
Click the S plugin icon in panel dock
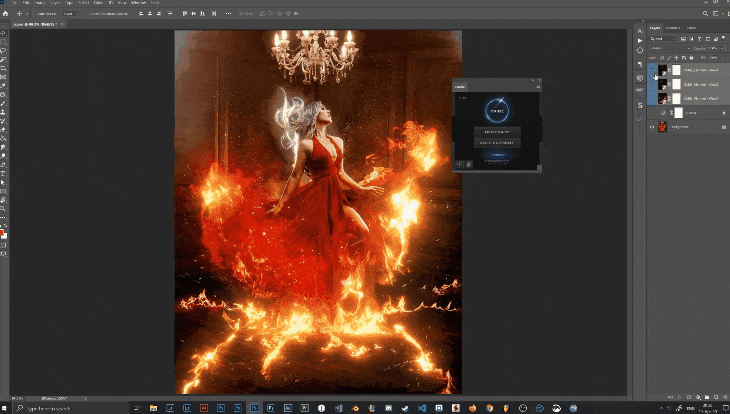click(x=640, y=106)
